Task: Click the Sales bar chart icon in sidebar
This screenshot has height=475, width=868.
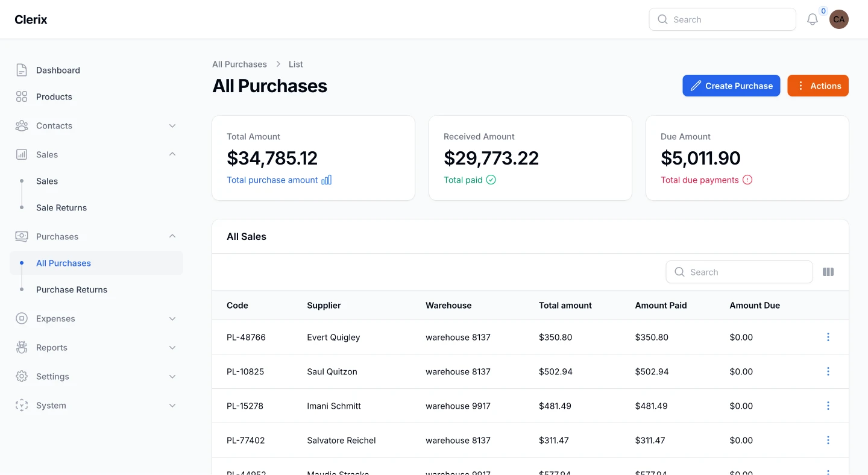Action: (22, 154)
